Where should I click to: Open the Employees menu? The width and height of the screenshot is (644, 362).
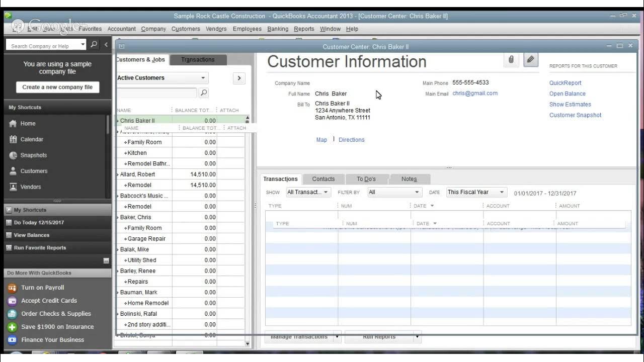[x=247, y=29]
